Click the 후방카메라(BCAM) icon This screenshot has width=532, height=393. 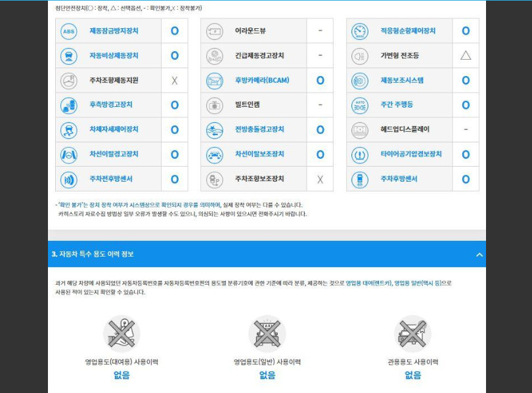(214, 81)
